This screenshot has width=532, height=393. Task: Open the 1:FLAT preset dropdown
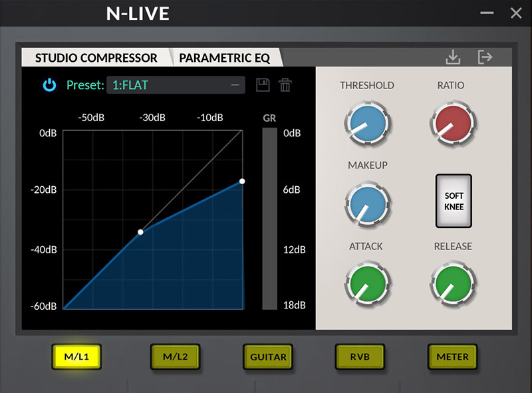(176, 85)
